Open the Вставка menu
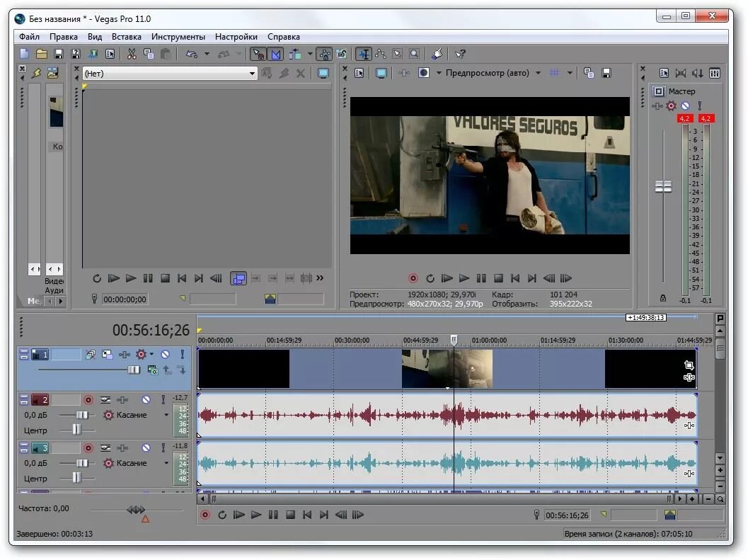This screenshot has width=748, height=560. (126, 37)
